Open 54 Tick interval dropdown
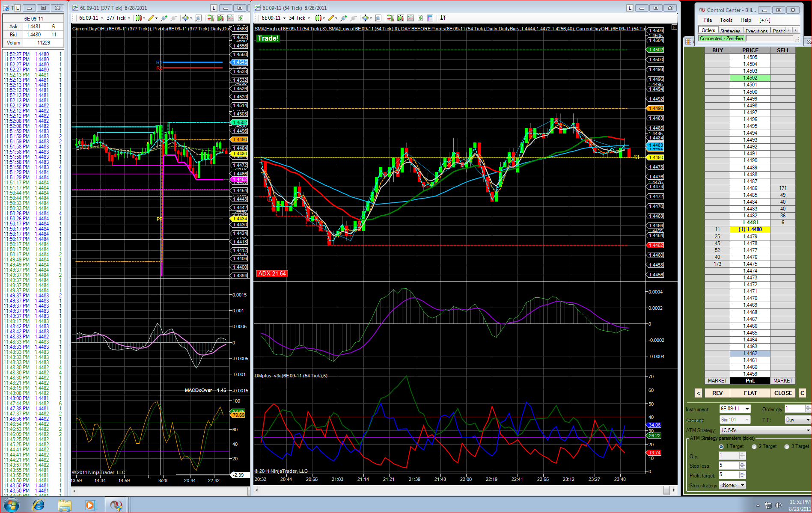The image size is (812, 513). pos(299,18)
